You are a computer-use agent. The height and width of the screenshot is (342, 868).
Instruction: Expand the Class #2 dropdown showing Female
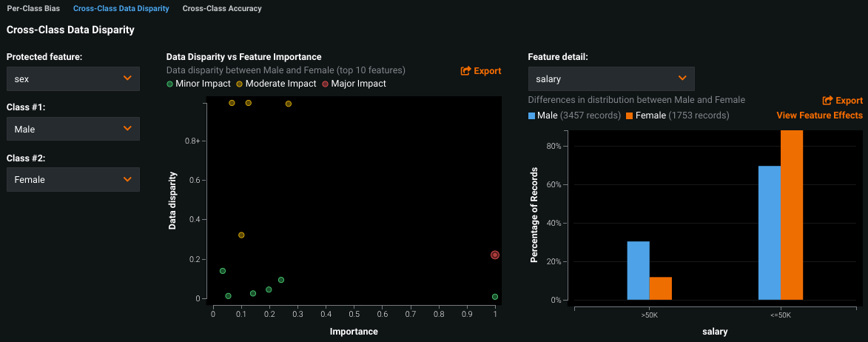coord(73,179)
